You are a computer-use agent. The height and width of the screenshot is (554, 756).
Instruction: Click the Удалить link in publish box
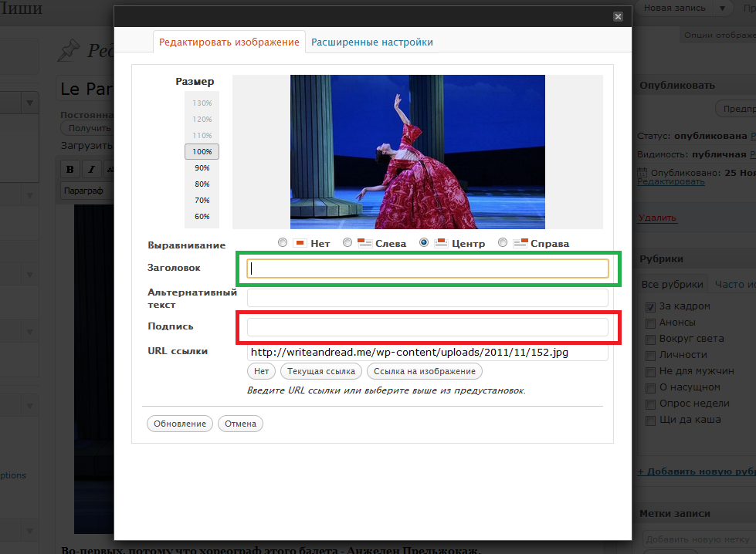click(x=657, y=218)
